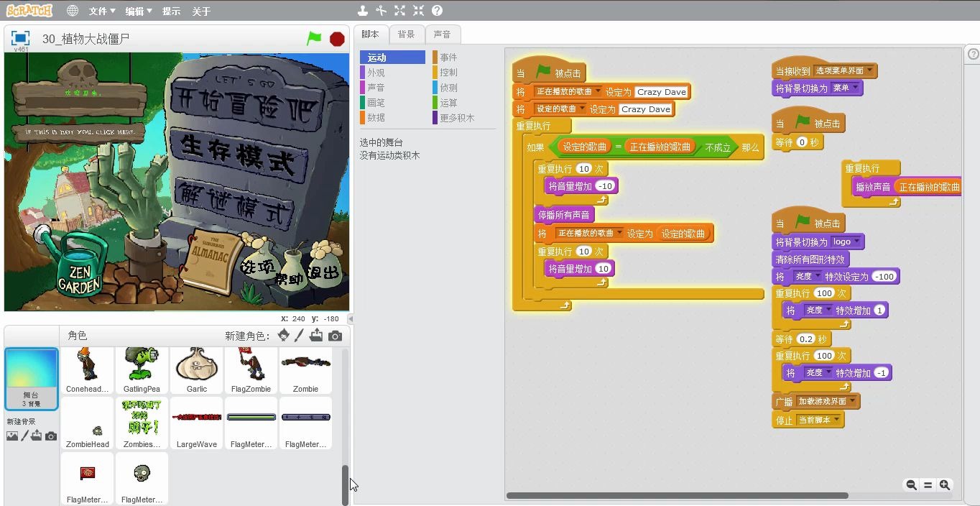Select the GatlingPea sprite
The image size is (980, 506).
coord(142,369)
